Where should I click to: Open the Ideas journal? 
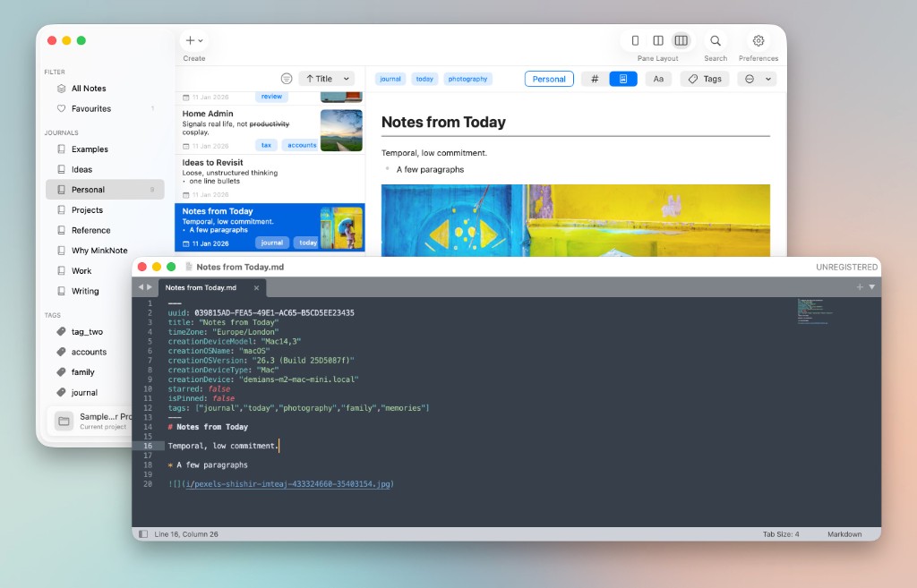coord(105,169)
